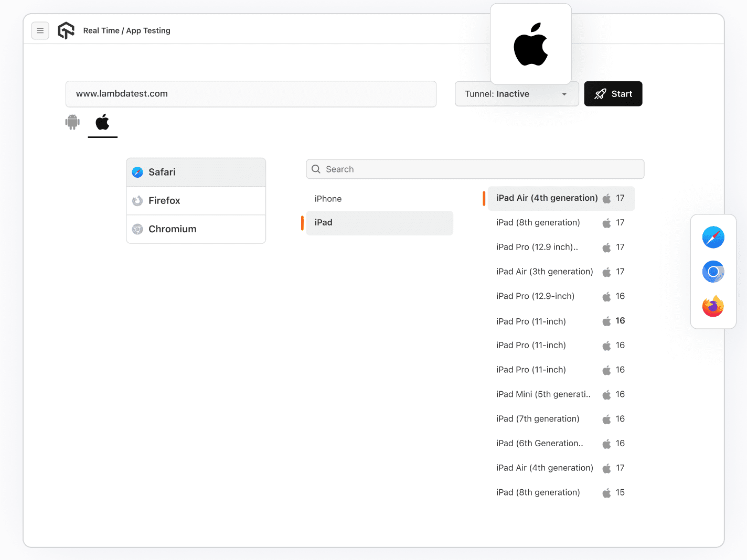Select the Apple device tab
Viewport: 747px width, 560px height.
coord(102,122)
